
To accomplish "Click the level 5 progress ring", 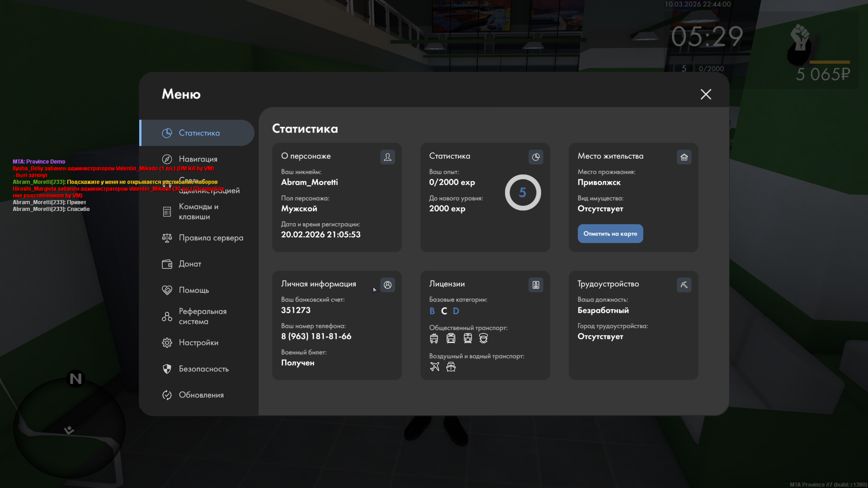I will 523,192.
